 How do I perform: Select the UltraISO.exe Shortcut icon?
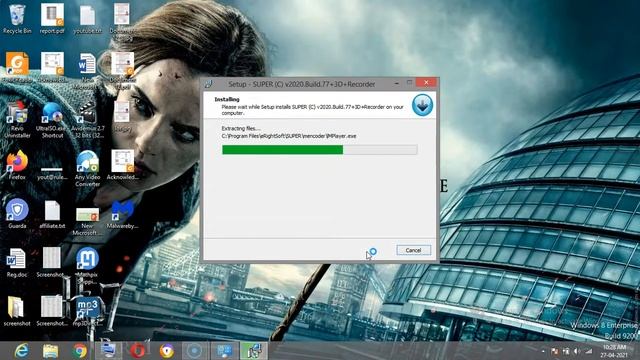click(52, 120)
